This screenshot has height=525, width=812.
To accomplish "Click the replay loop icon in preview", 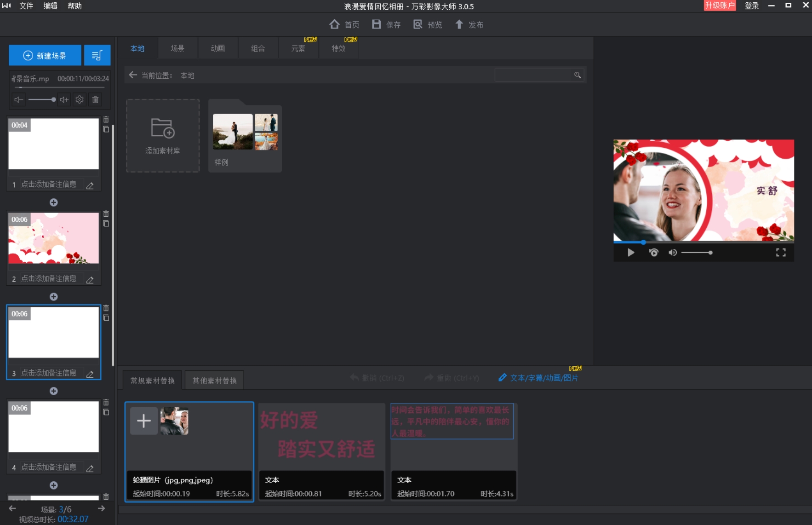I will point(653,253).
